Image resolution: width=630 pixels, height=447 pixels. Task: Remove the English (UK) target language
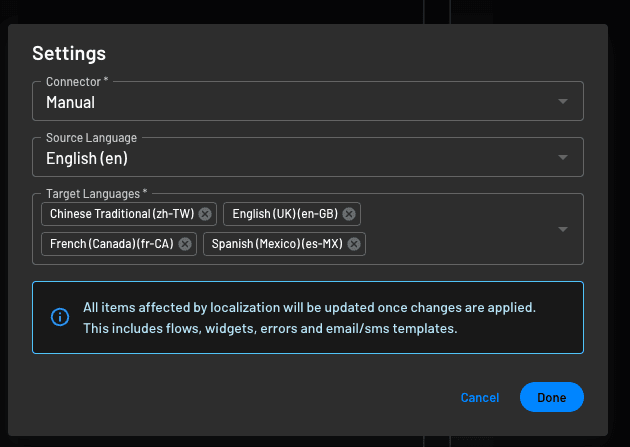348,214
